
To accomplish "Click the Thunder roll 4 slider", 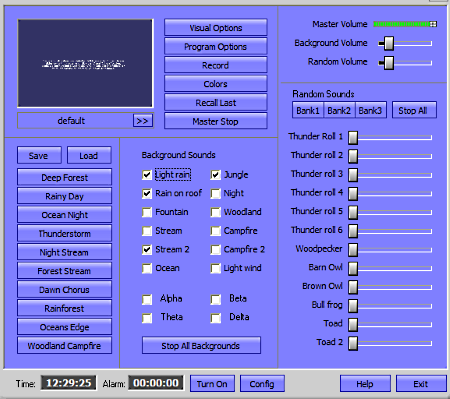I will pos(390,193).
